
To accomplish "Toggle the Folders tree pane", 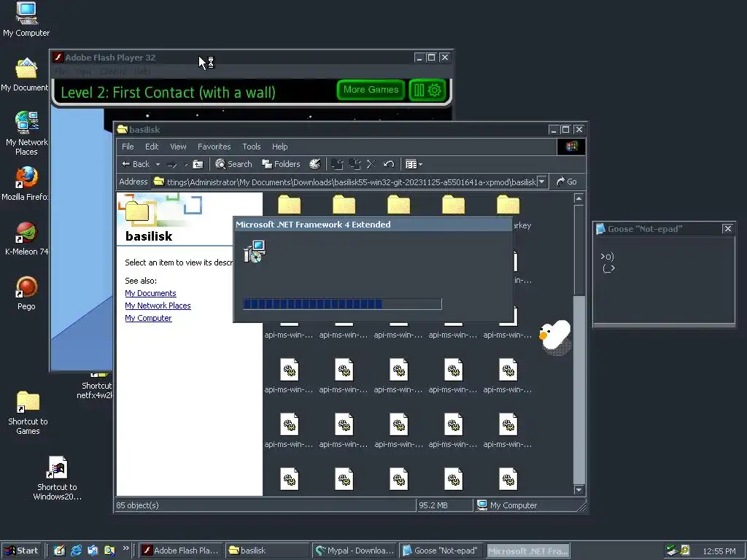I will [281, 164].
